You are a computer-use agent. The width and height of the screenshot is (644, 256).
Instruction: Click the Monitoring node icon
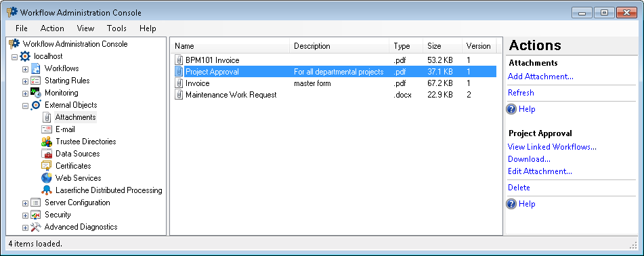36,93
